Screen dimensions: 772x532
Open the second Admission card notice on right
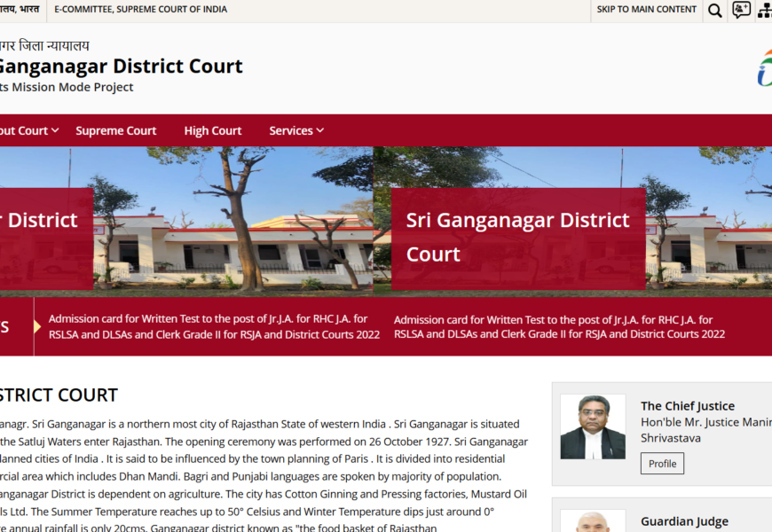tap(559, 326)
